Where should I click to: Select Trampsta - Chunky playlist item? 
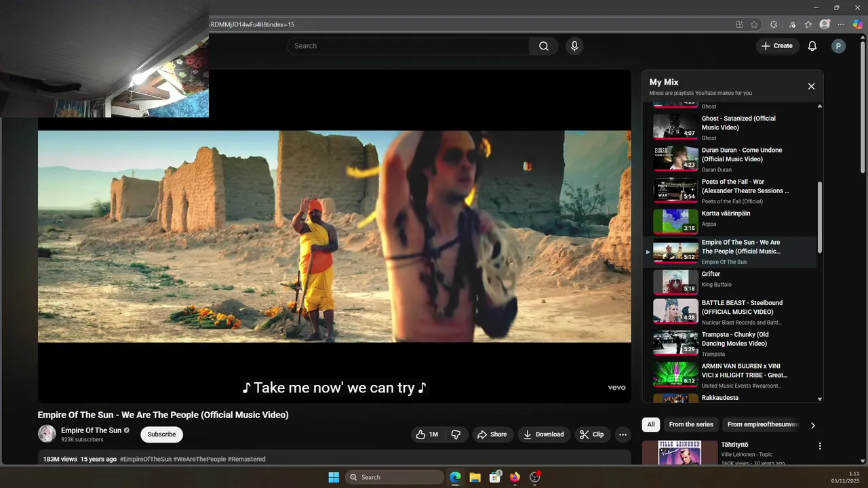click(x=730, y=344)
